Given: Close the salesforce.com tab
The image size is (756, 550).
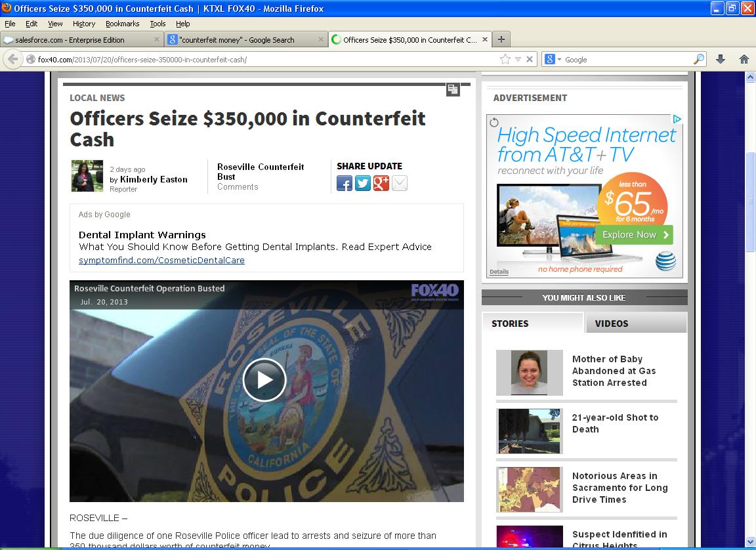Looking at the screenshot, I should [156, 39].
